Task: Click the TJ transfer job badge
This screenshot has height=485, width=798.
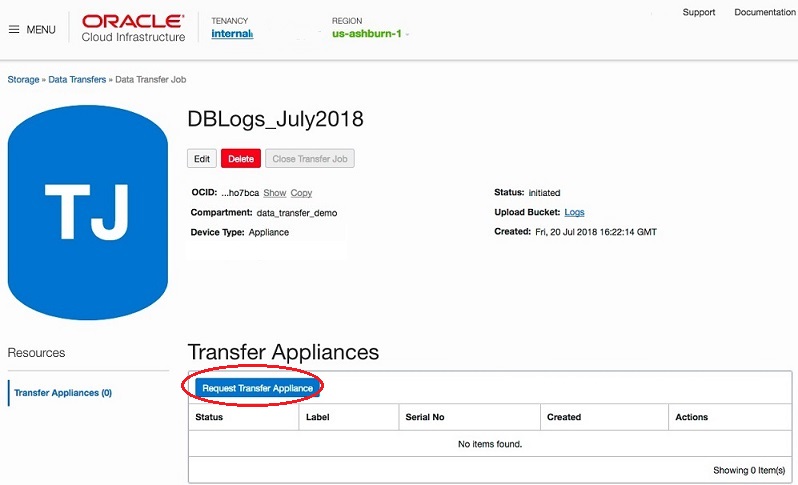Action: (88, 212)
